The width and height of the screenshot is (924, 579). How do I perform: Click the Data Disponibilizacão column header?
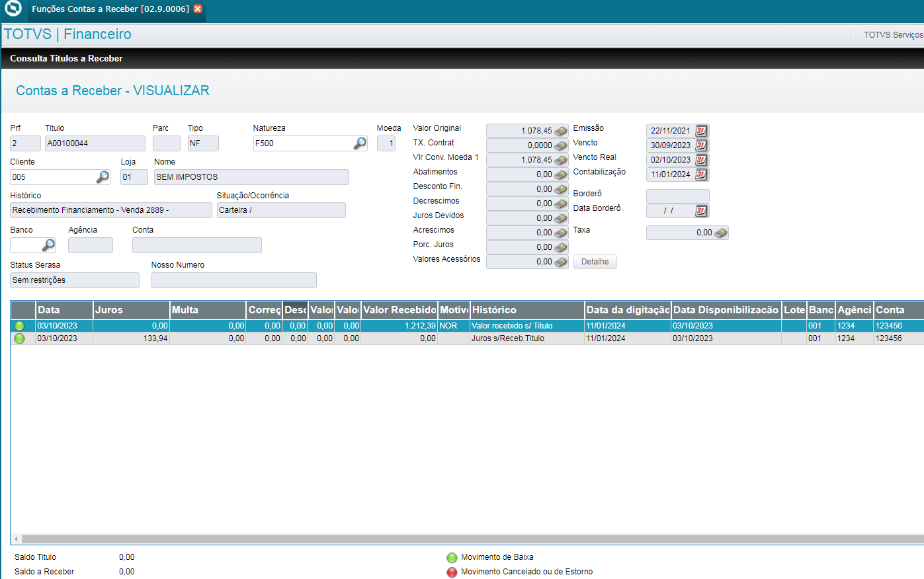tap(726, 310)
